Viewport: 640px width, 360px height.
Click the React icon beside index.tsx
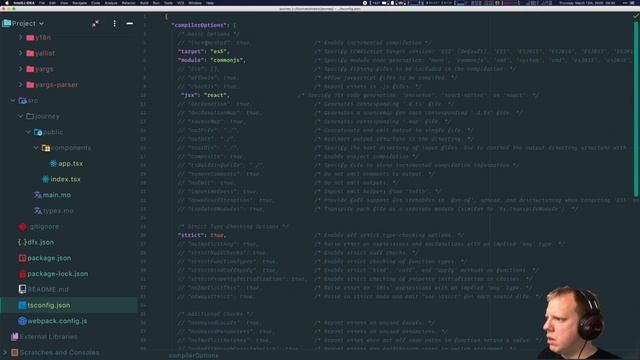pyautogui.click(x=45, y=179)
